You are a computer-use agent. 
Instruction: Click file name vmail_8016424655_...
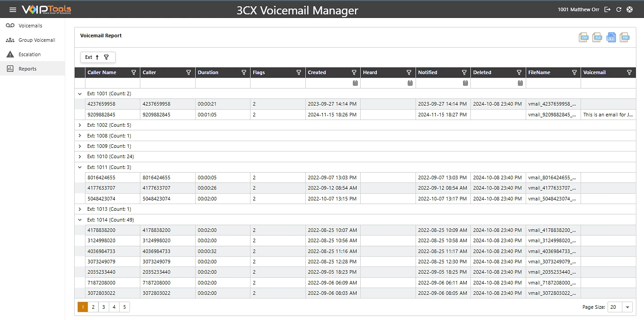point(553,178)
